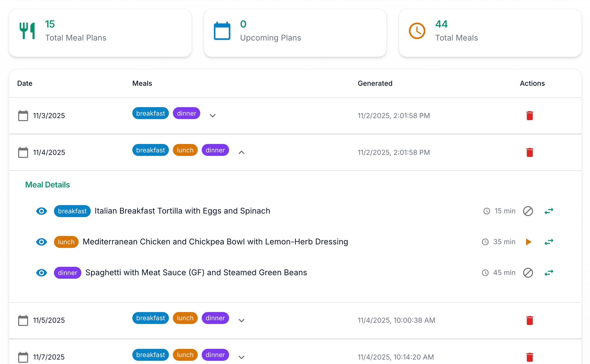Expand the 11/5/2025 meal plan row
Screen dimensions: 590x364
[241, 320]
